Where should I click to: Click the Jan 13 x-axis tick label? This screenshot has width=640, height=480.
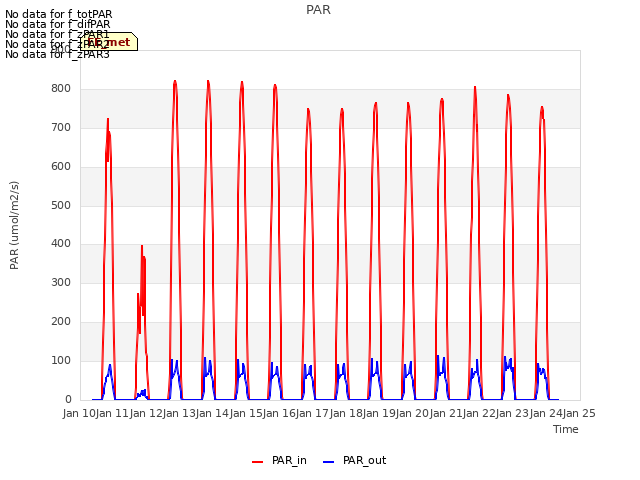coord(179,413)
